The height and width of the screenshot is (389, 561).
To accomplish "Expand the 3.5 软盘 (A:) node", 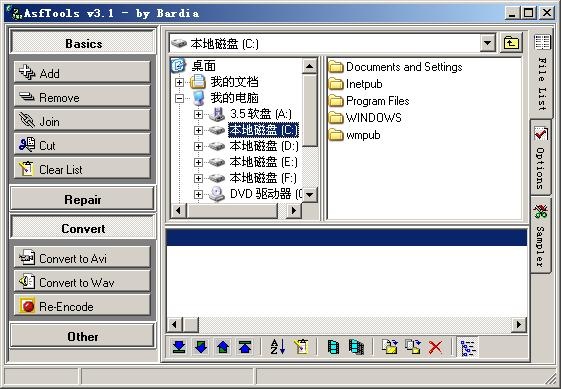I will coord(198,114).
